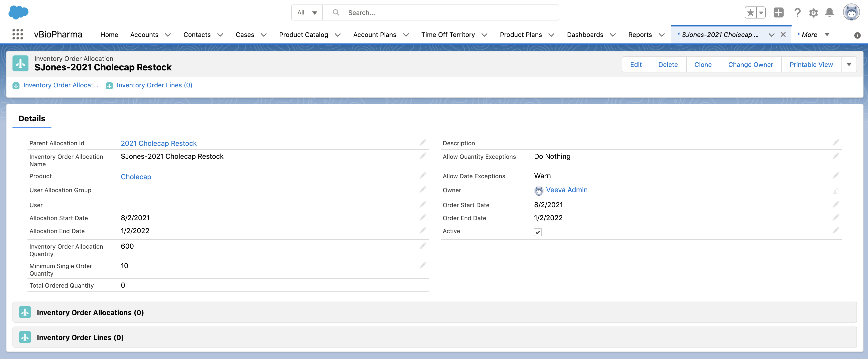Expand the Accounts tab dropdown chevron
The image size is (868, 359).
(168, 35)
